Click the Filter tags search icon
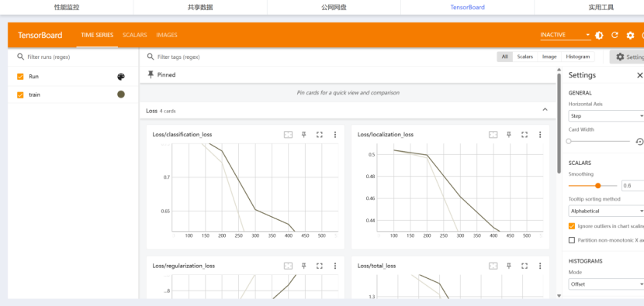 coord(151,57)
